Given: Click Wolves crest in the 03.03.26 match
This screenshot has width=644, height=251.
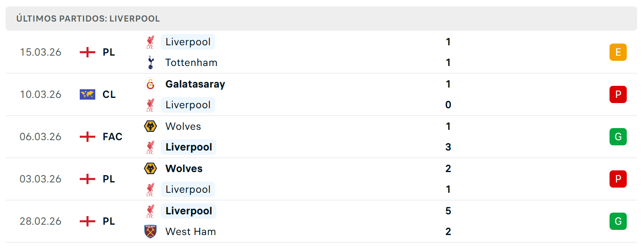Looking at the screenshot, I should coord(150,169).
